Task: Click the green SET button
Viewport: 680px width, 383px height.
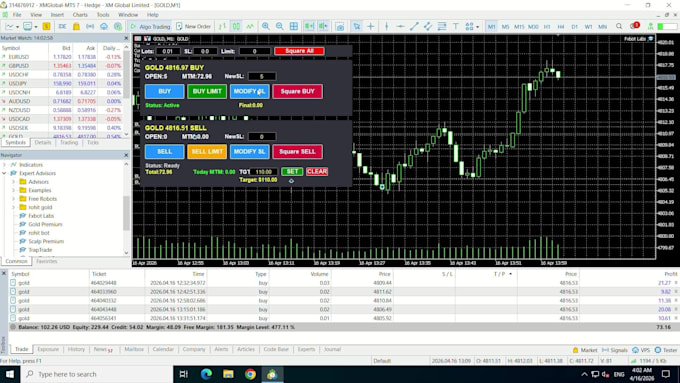Action: click(292, 171)
